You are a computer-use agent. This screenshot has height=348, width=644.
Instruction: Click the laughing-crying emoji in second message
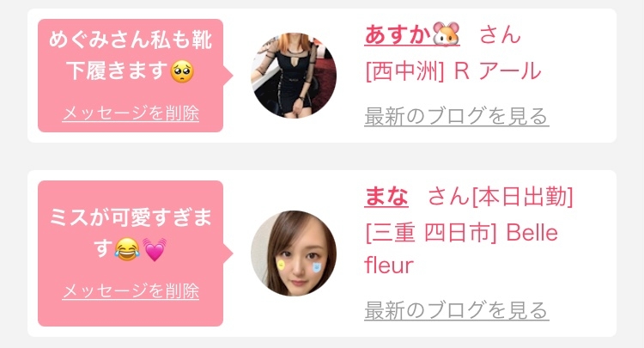click(127, 249)
